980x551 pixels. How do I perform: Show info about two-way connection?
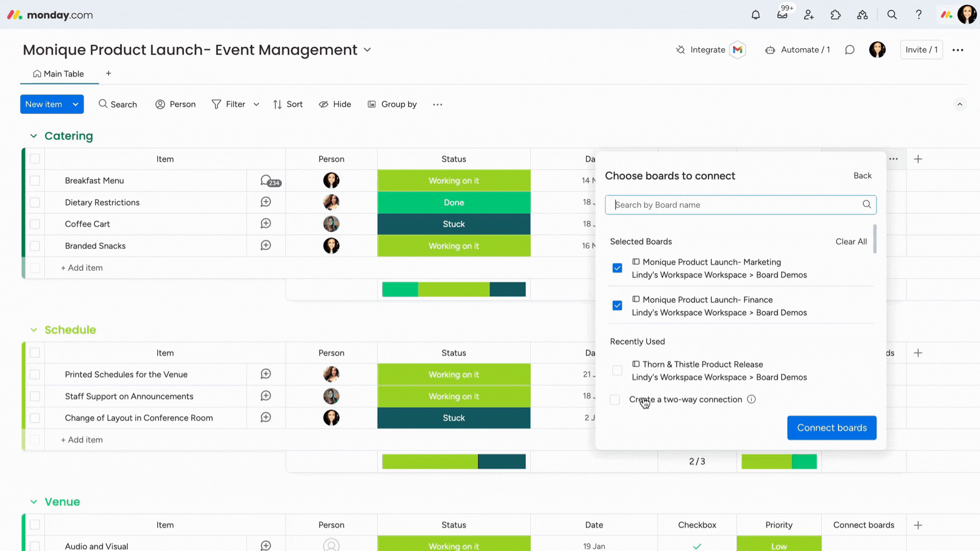(x=751, y=399)
